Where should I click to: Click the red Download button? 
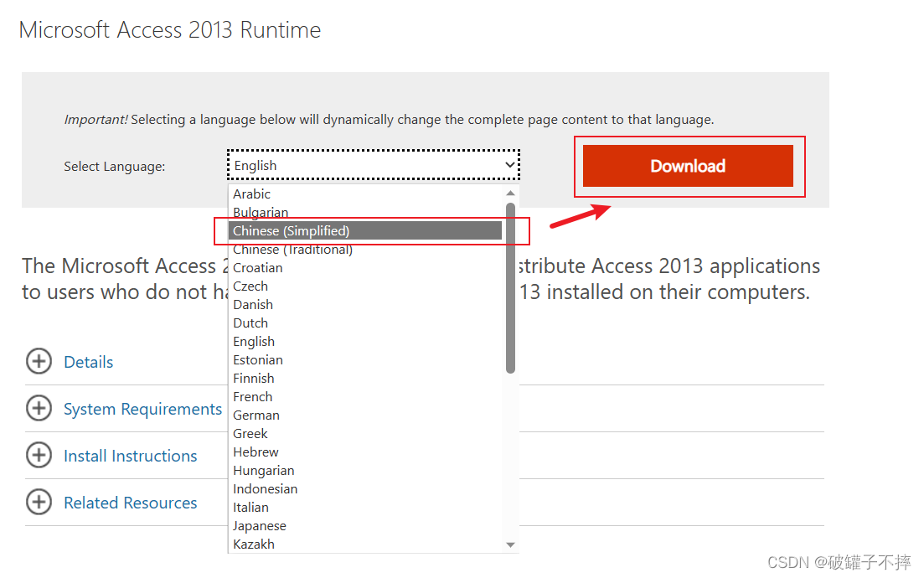(688, 166)
